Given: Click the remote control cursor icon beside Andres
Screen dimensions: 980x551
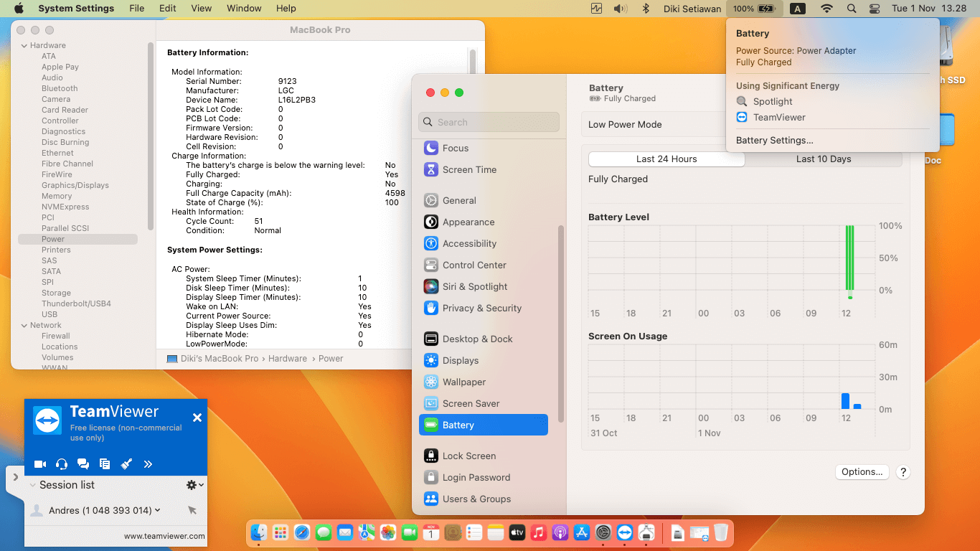Looking at the screenshot, I should (192, 510).
